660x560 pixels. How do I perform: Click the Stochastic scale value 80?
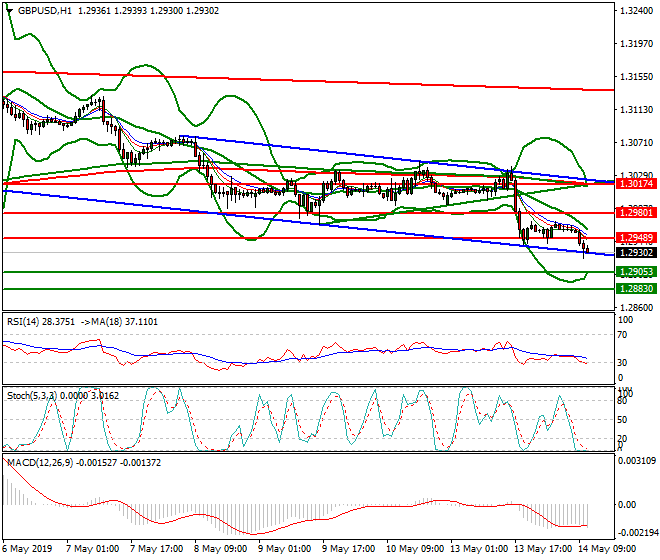(x=623, y=401)
